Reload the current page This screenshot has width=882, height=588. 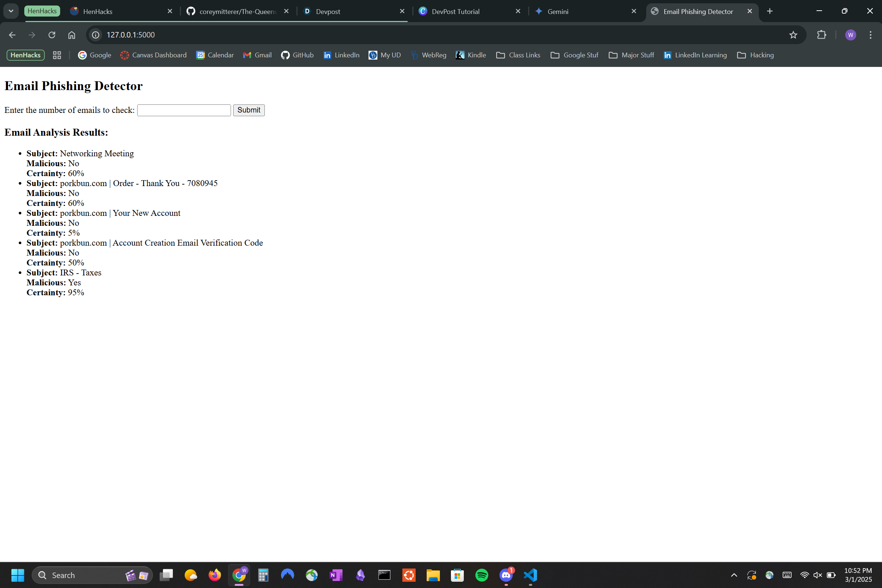pyautogui.click(x=52, y=35)
